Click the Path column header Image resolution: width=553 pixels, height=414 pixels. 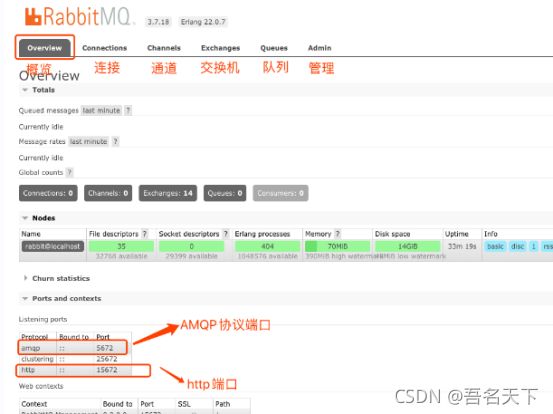(x=223, y=404)
